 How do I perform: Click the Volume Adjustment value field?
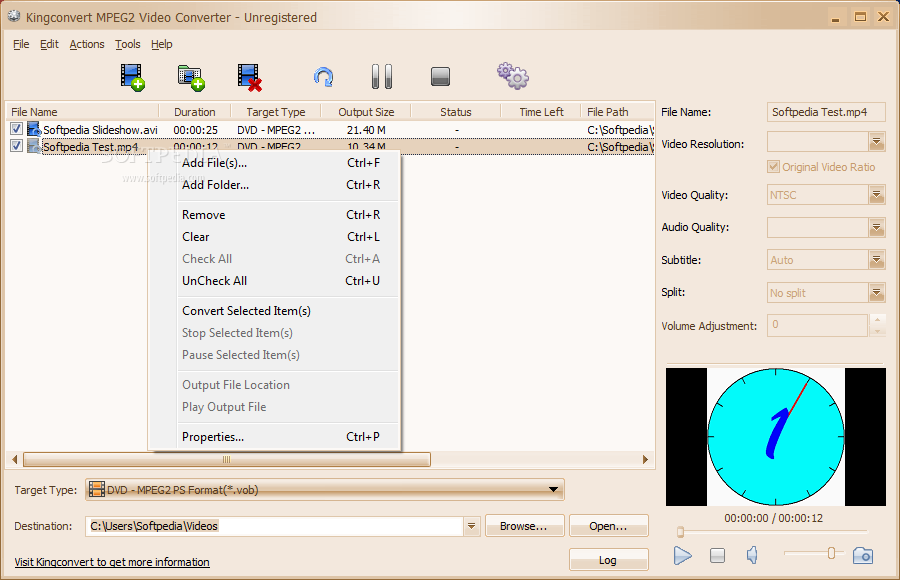pos(817,325)
